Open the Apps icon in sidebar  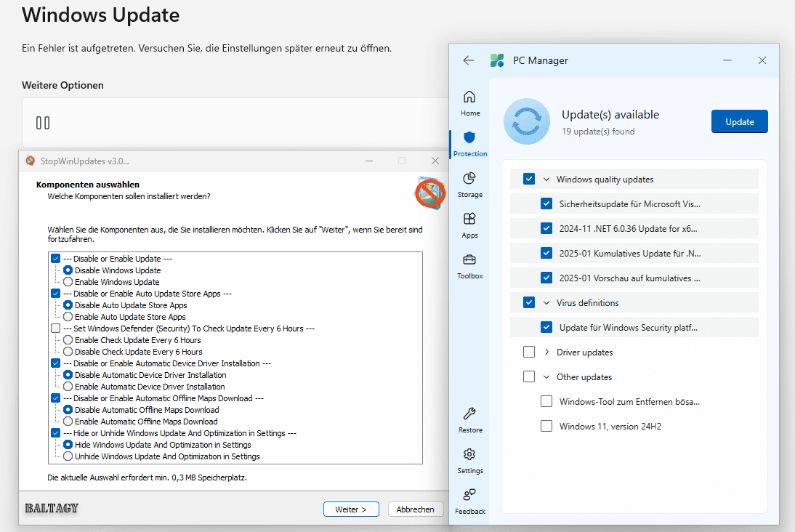click(469, 219)
